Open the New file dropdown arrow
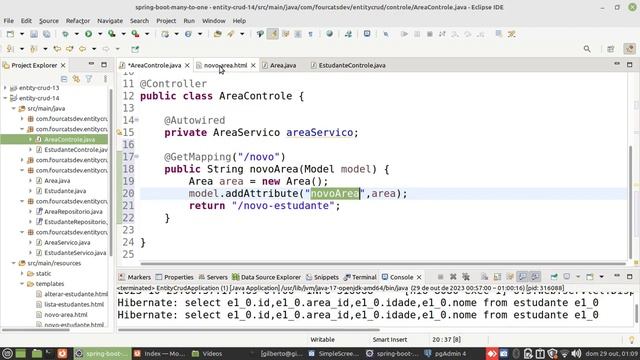 [x=22, y=34]
